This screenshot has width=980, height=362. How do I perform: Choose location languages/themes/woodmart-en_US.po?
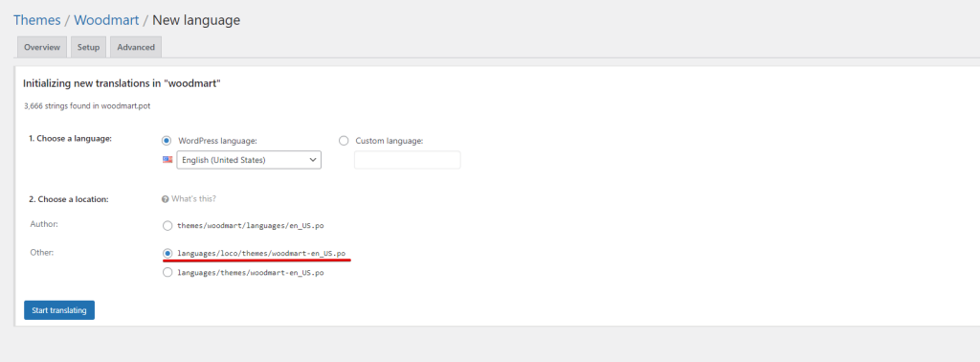coord(167,273)
